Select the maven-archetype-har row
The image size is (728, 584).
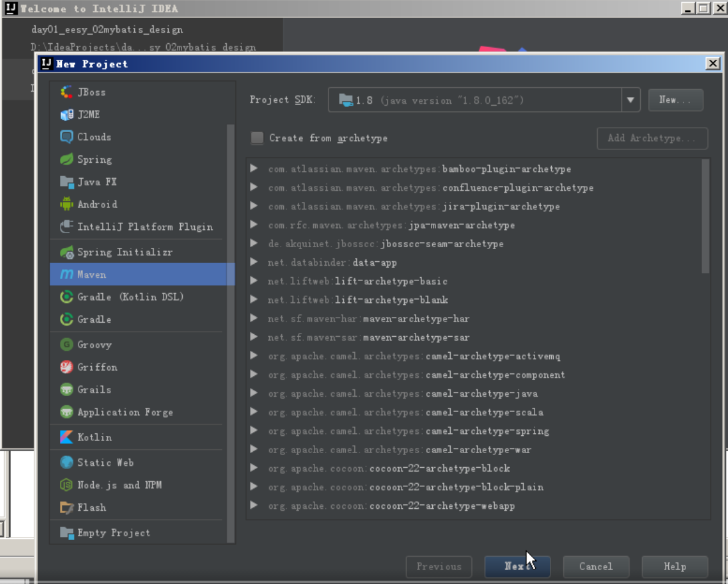(x=474, y=319)
